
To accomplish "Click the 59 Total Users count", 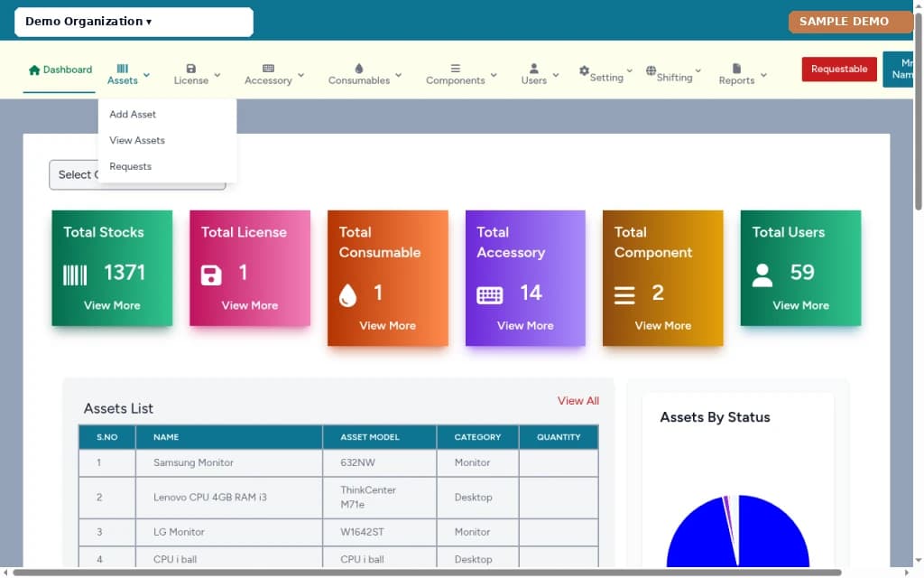I will 802,273.
